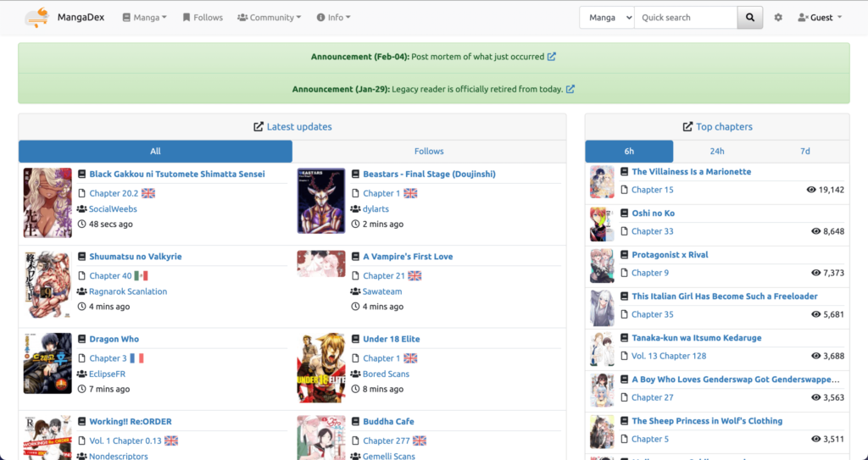Open the Manga search type selector

pos(607,17)
